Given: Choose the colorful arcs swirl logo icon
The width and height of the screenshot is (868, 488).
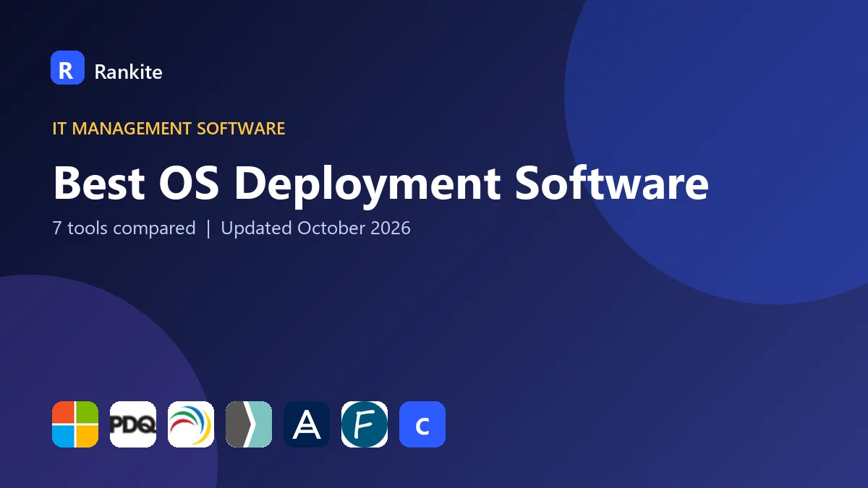Looking at the screenshot, I should tap(191, 424).
